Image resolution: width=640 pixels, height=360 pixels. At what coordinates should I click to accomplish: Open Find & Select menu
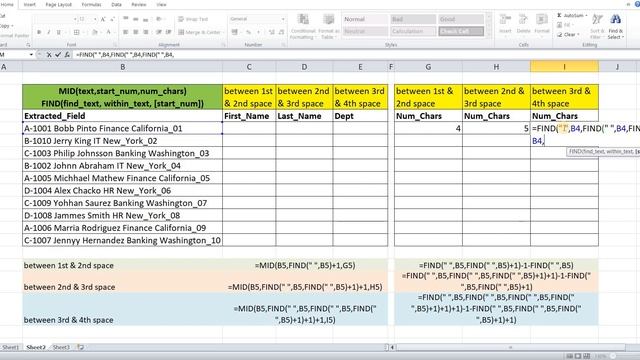click(616, 26)
